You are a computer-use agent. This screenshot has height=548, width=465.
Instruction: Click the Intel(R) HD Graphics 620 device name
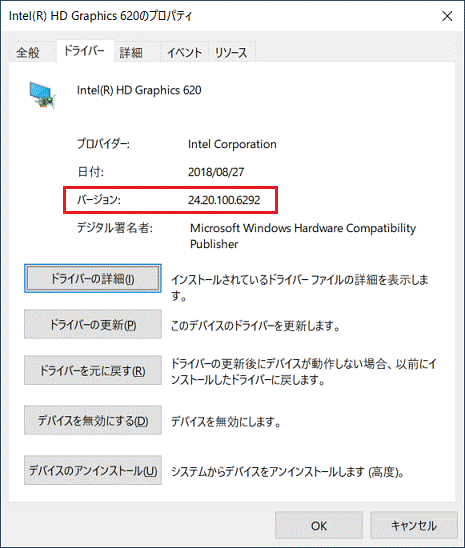(139, 90)
